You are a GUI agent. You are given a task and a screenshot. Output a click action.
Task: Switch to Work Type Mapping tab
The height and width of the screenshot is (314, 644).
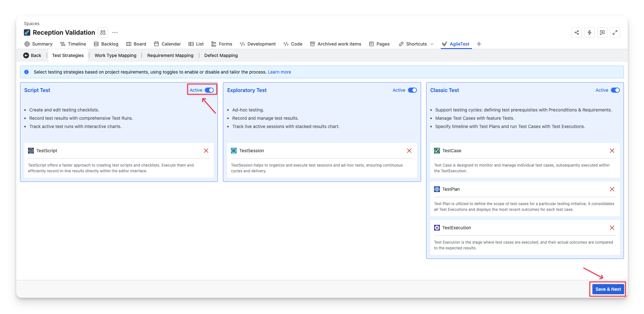(115, 55)
